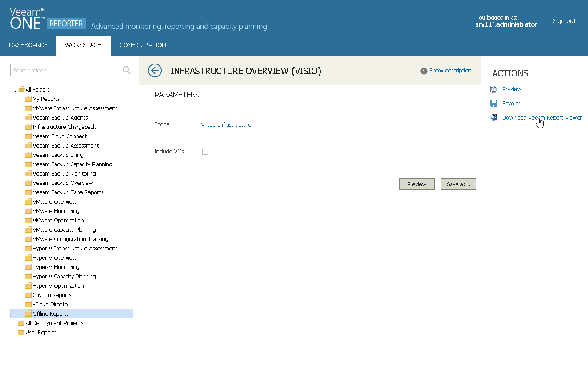Select Hyper-V Monitoring folder
Screen dimensions: 588x389
point(56,267)
